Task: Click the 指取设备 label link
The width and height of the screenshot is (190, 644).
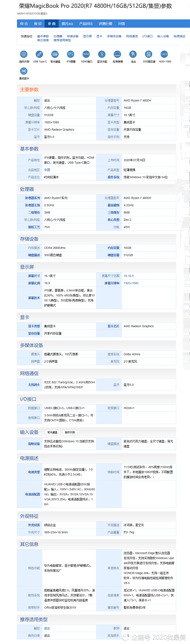Action: point(34,444)
